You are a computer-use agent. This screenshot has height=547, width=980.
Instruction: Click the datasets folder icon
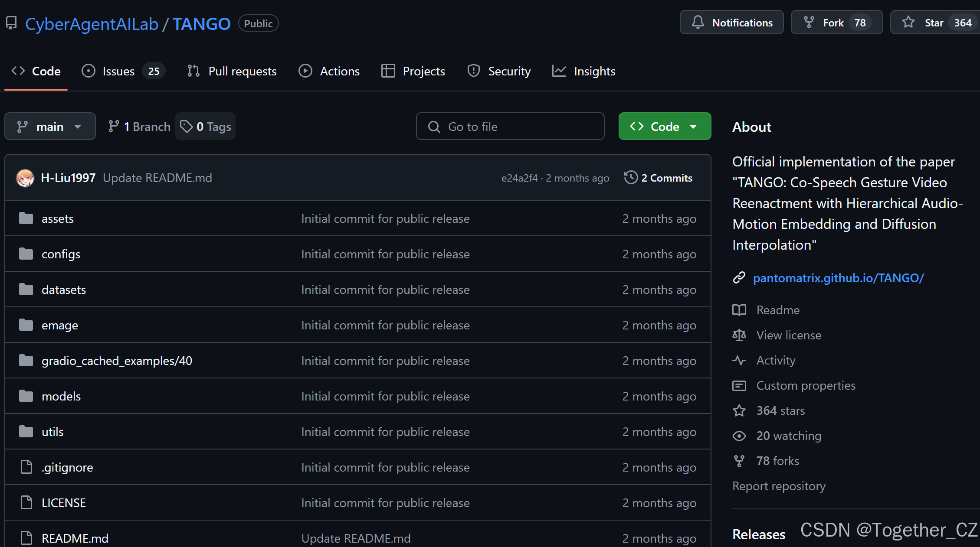pyautogui.click(x=26, y=289)
